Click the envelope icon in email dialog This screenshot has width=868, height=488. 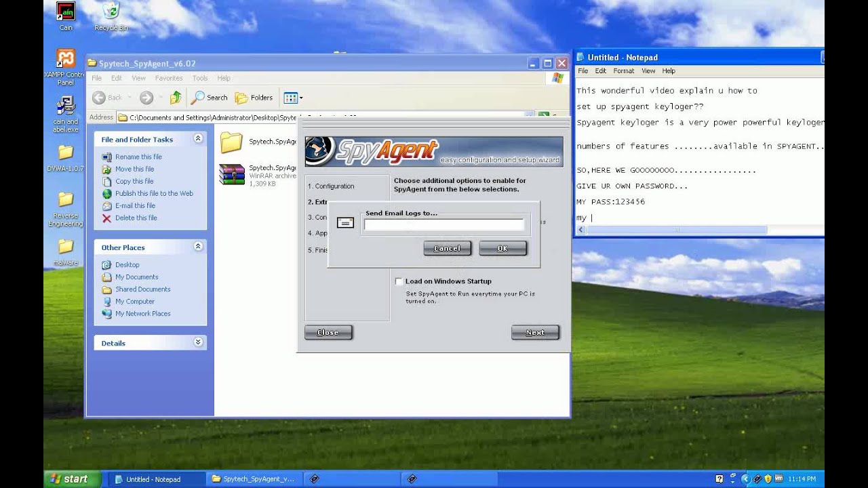345,222
